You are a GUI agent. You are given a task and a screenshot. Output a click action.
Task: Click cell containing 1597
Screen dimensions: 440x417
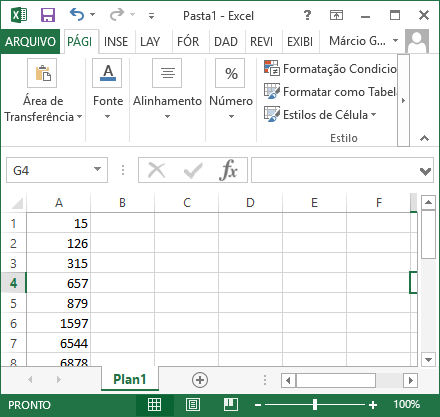(x=59, y=323)
